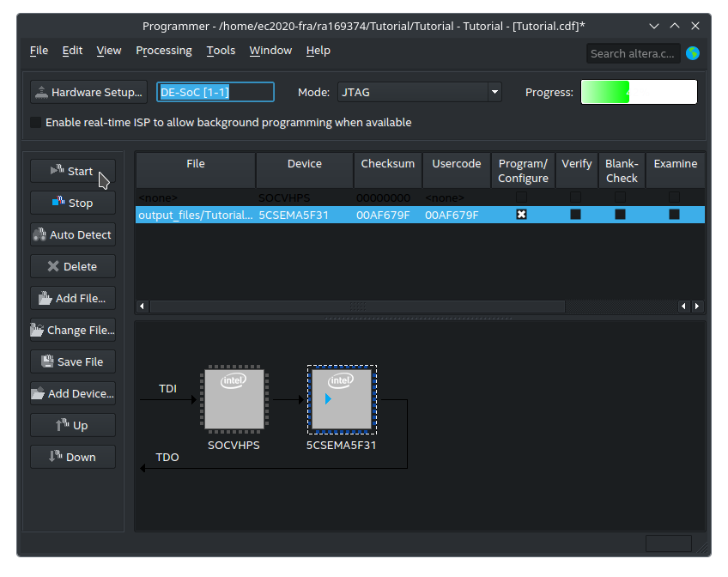Expand the Mode dropdown showing JTAG
The width and height of the screenshot is (728, 577).
coord(419,93)
